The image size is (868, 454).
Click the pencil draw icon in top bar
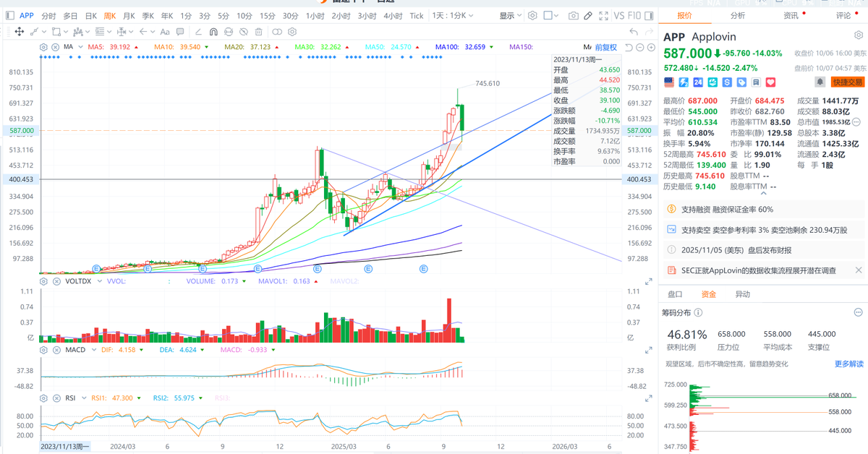(588, 15)
